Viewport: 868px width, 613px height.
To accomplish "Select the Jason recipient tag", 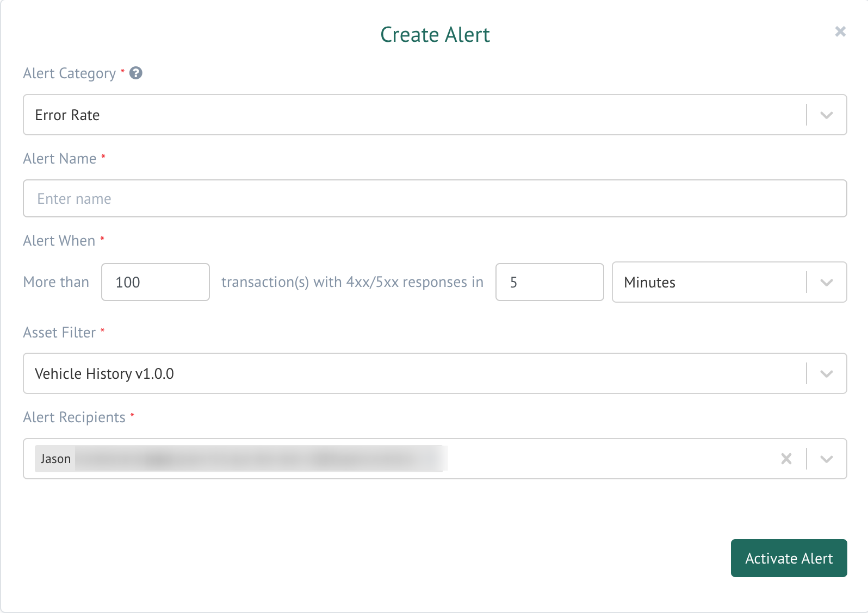I will point(55,459).
